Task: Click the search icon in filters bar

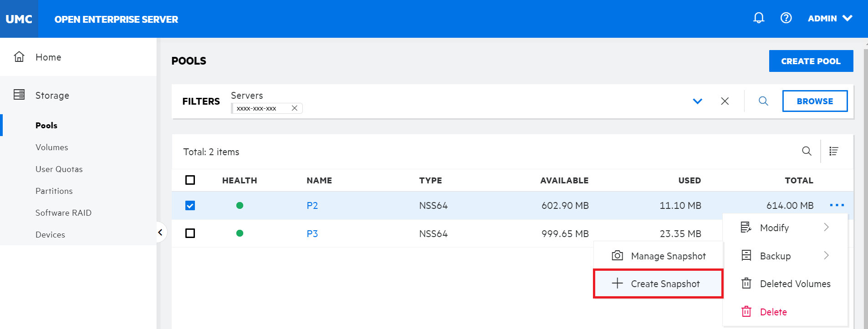Action: (763, 101)
